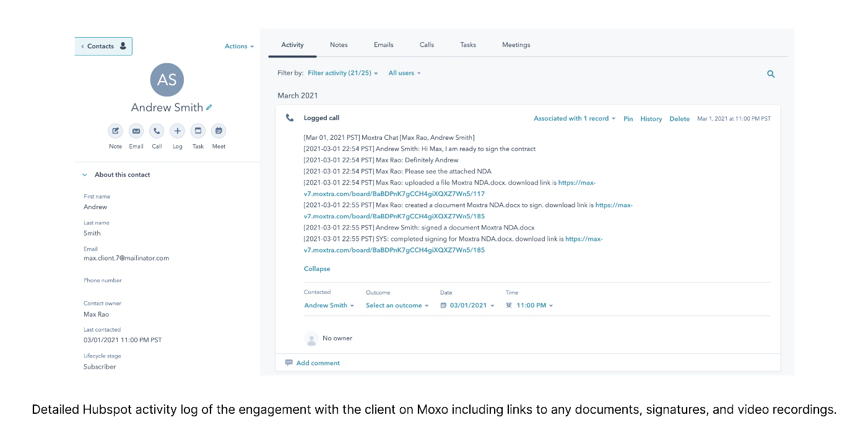
Task: Collapse the About this contact section
Action: coord(85,175)
